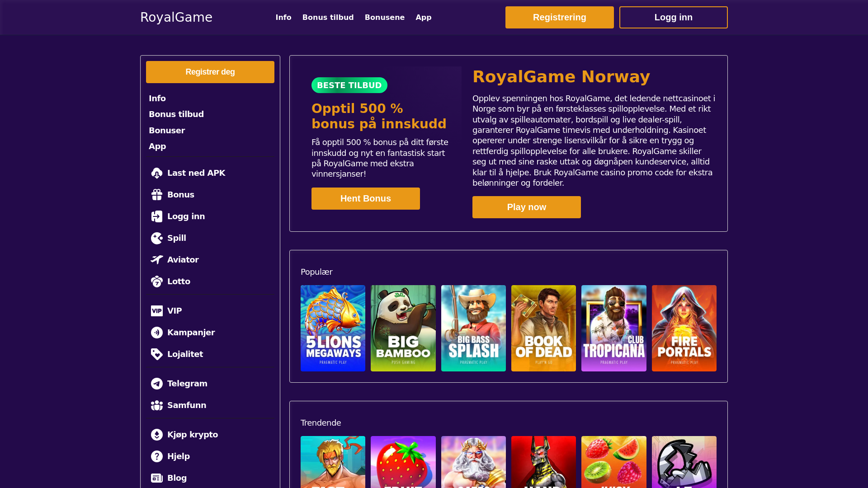This screenshot has height=488, width=868.
Task: Click the Spill games icon
Action: coord(157,238)
